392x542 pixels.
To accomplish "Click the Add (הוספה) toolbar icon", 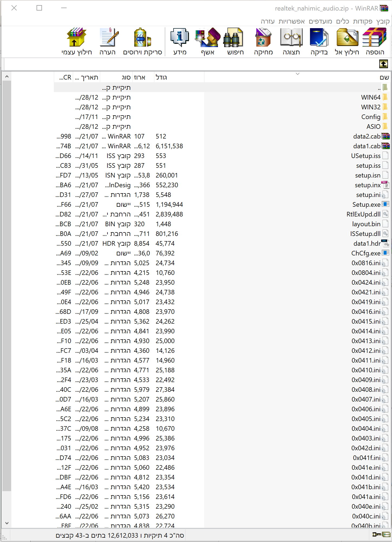I will point(375,41).
